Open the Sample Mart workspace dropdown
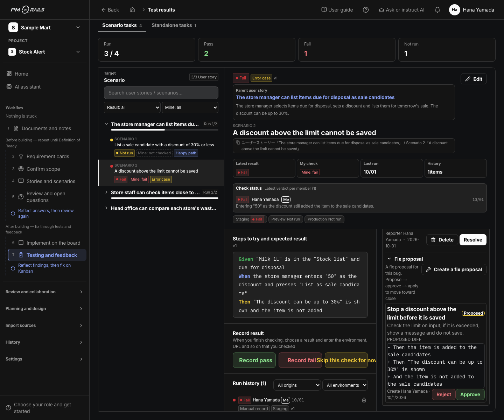504x420 pixels. (x=44, y=28)
